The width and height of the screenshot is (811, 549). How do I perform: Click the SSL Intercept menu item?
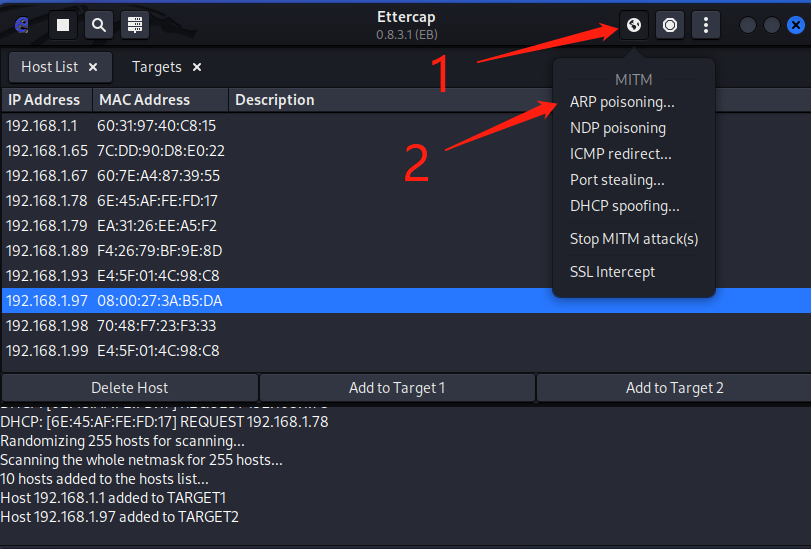point(612,272)
